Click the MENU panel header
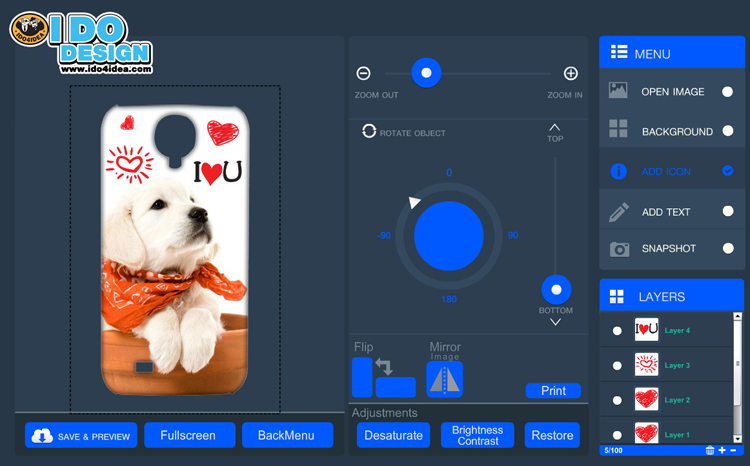 click(672, 52)
